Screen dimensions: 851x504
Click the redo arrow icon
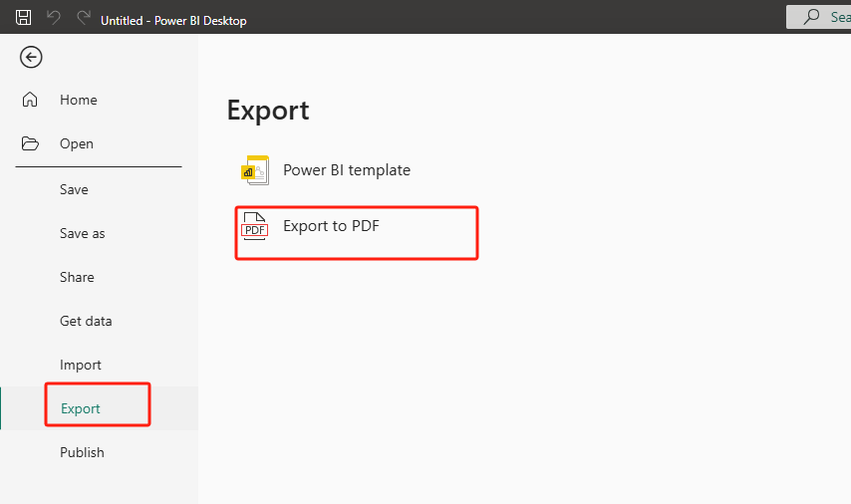(84, 17)
